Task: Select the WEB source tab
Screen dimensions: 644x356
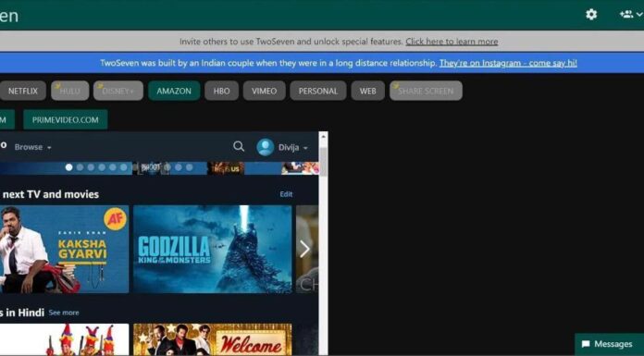Action: [x=367, y=91]
